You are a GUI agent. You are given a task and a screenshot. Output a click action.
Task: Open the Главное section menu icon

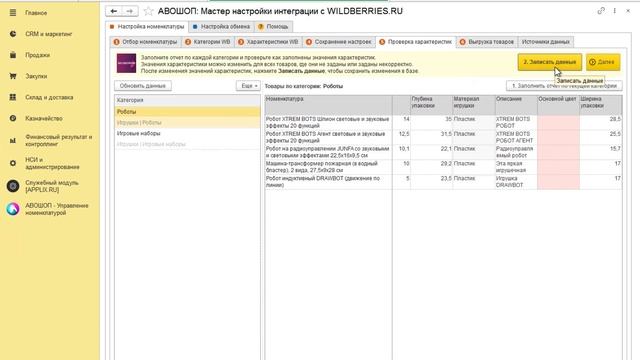[x=13, y=13]
